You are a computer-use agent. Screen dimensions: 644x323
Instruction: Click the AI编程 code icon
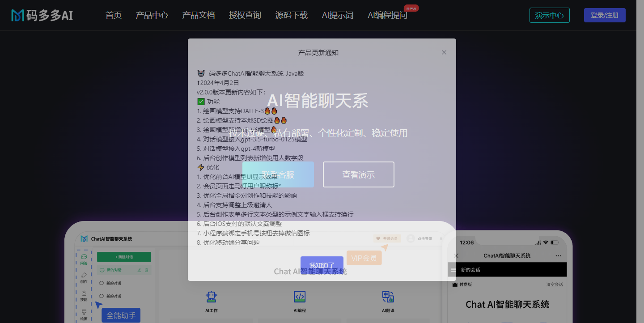click(300, 296)
